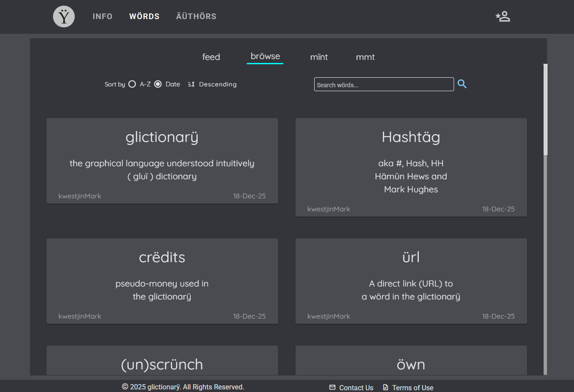Viewport: 574px width, 392px height.
Task: Open the mmt tab
Action: 365,57
